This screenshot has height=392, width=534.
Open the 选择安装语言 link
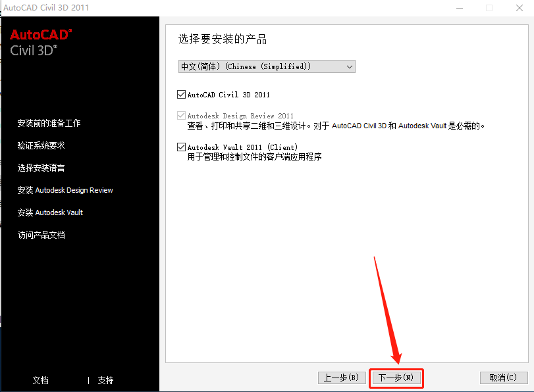click(41, 168)
